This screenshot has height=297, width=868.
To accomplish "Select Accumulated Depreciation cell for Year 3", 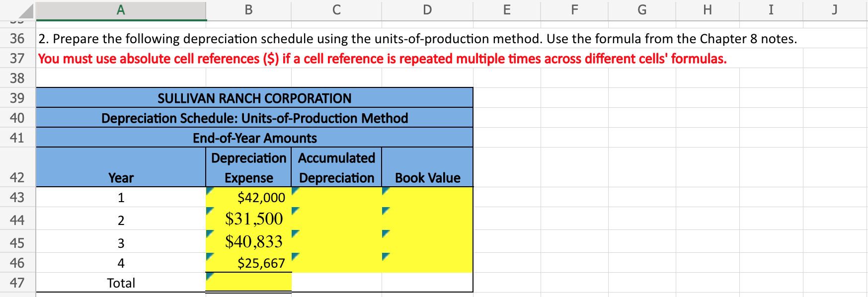I will pyautogui.click(x=336, y=241).
